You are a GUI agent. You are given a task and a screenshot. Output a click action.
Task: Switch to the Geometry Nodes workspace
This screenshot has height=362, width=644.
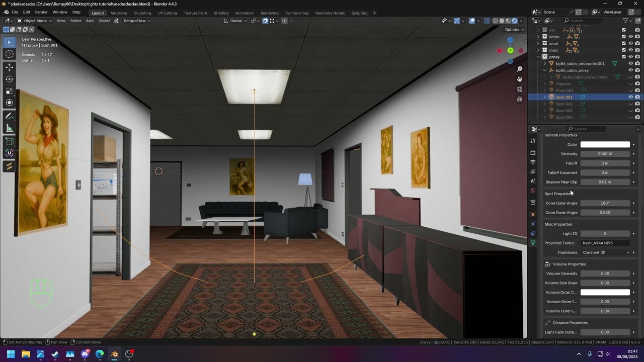(x=330, y=13)
